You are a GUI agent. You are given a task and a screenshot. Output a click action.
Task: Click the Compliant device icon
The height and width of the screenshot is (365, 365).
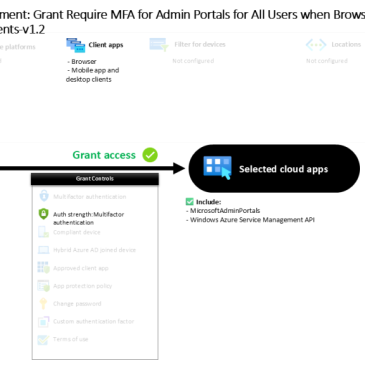[43, 232]
